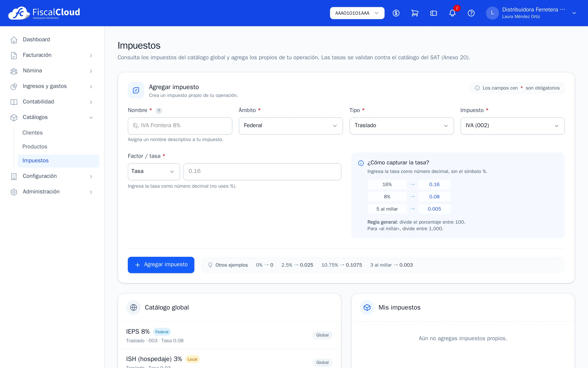Image resolution: width=588 pixels, height=368 pixels.
Task: Open the Ámbito dropdown showing Federal
Action: click(x=291, y=126)
